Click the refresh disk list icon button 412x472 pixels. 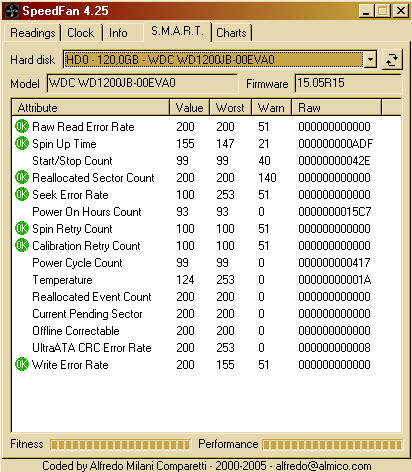pyautogui.click(x=392, y=60)
